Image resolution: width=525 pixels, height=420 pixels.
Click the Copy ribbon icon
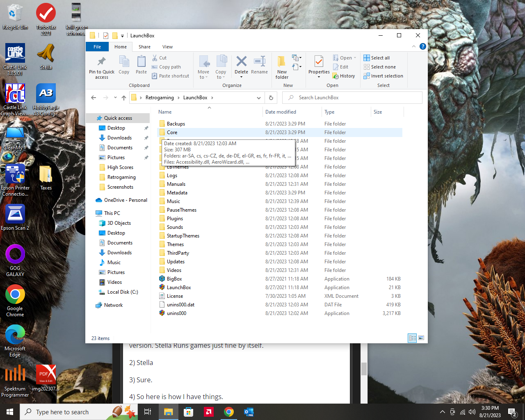124,65
